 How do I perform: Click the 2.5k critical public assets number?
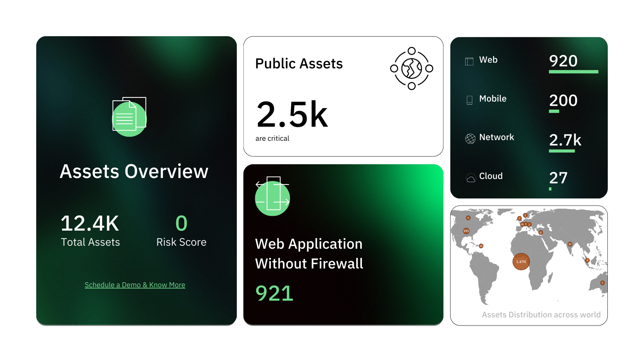291,115
